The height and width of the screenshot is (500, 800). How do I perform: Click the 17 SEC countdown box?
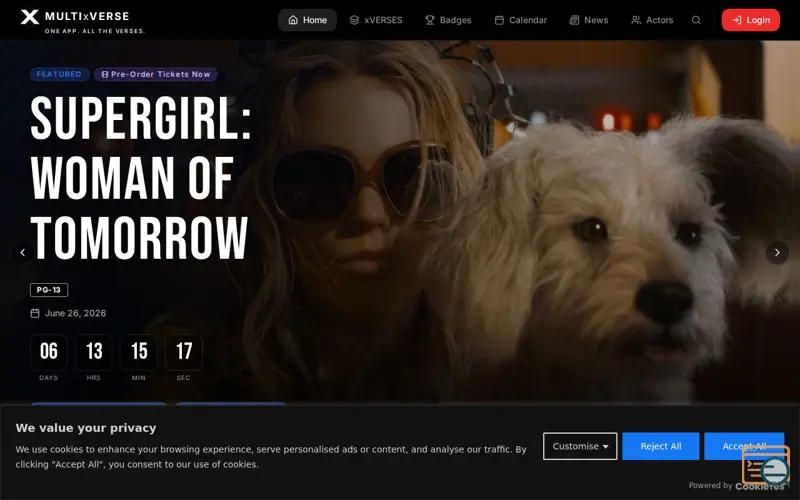tap(184, 353)
